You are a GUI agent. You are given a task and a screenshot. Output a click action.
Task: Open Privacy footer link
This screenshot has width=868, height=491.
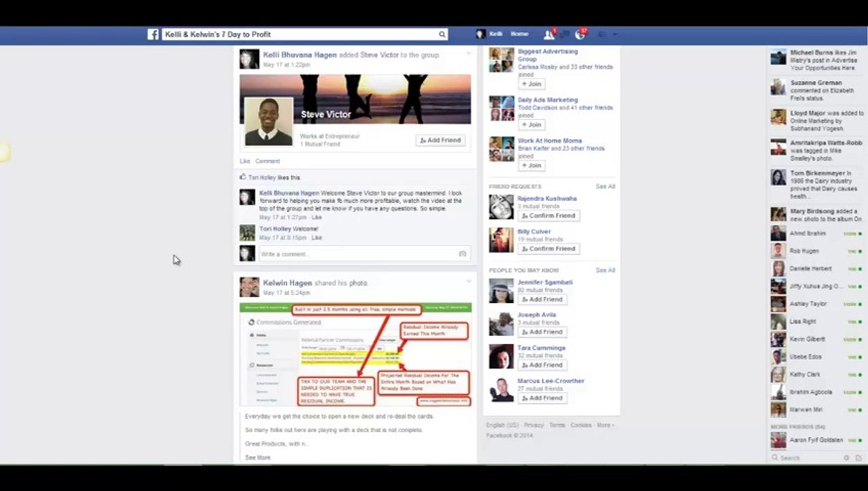pyautogui.click(x=534, y=425)
